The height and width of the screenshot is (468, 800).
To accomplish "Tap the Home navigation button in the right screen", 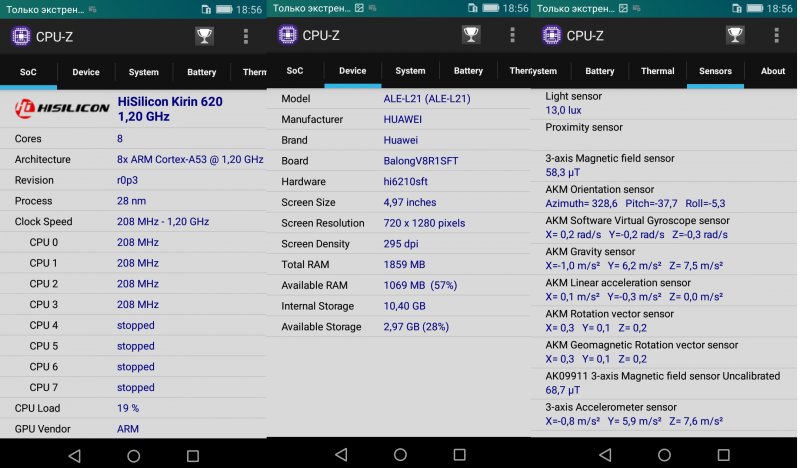I will click(x=664, y=454).
